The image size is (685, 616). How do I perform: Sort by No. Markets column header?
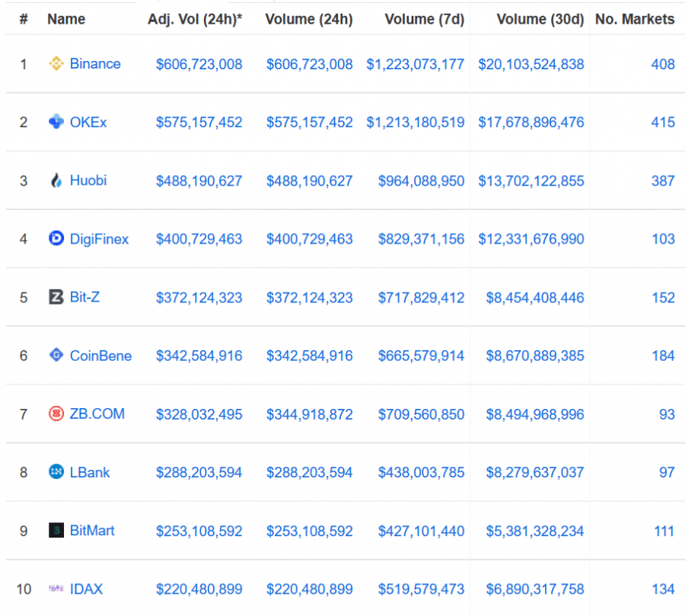tap(635, 19)
